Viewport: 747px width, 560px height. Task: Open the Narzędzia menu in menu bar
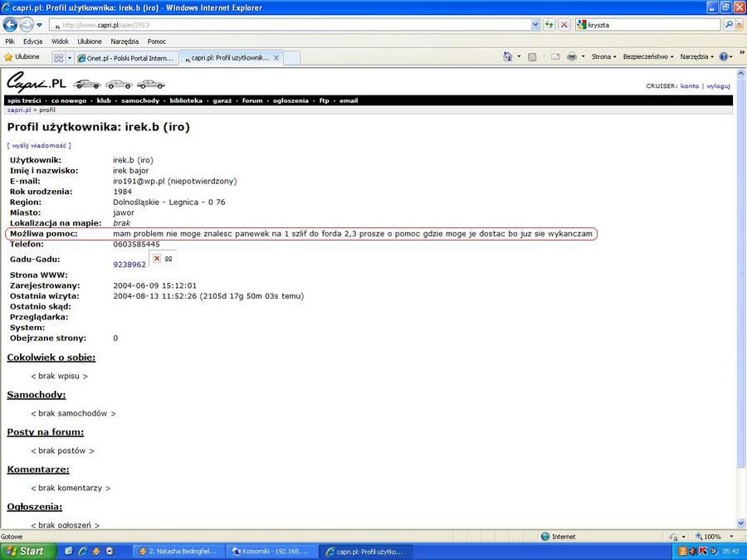[x=124, y=41]
